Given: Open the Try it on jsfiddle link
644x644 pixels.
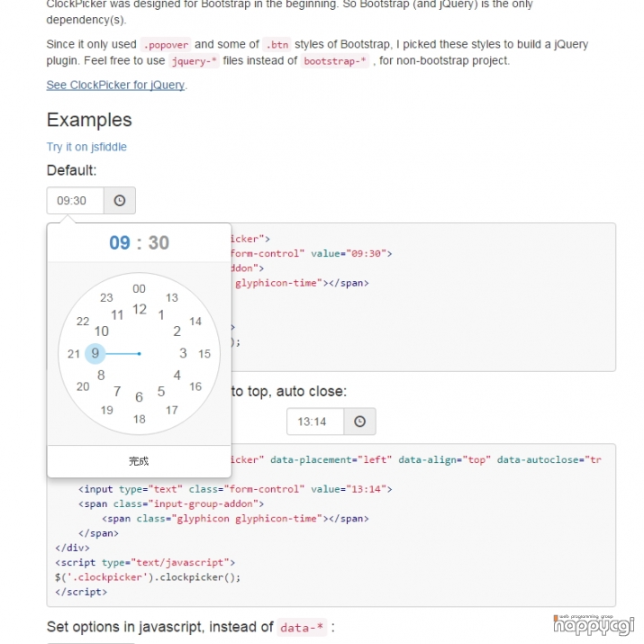Looking at the screenshot, I should tap(86, 147).
